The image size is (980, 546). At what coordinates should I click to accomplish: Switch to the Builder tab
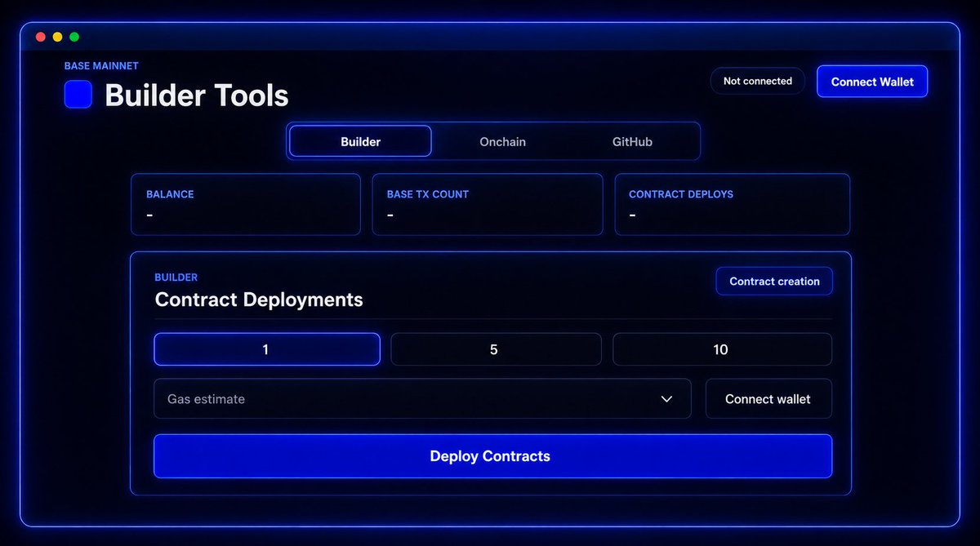[360, 141]
